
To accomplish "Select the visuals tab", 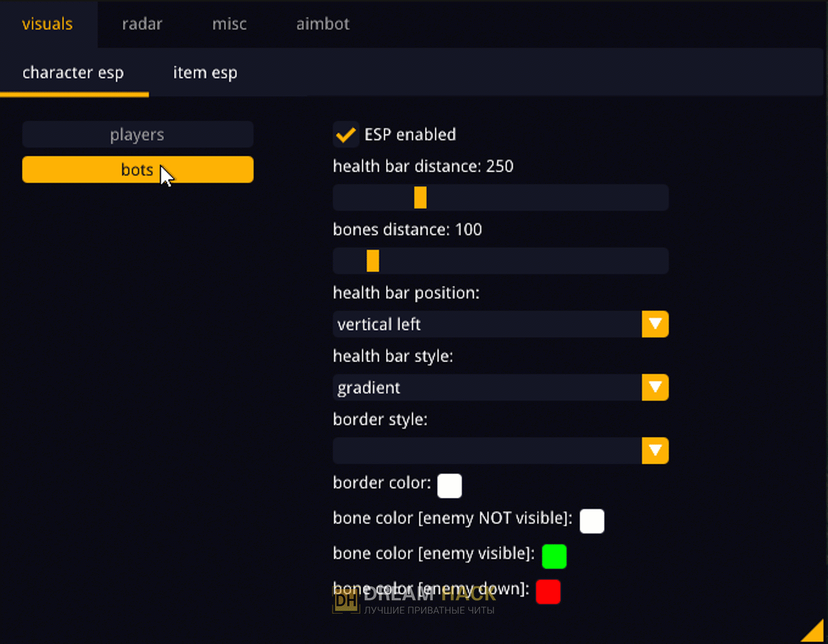I will point(47,24).
